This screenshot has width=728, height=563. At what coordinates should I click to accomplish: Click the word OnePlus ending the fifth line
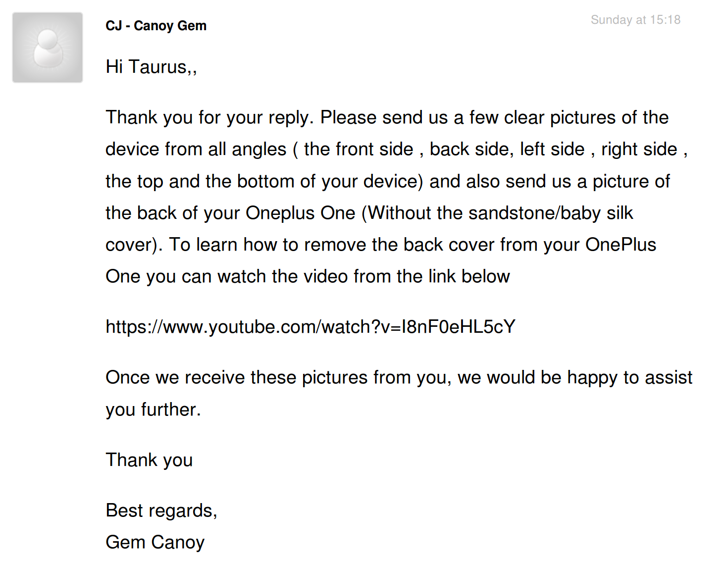[621, 245]
